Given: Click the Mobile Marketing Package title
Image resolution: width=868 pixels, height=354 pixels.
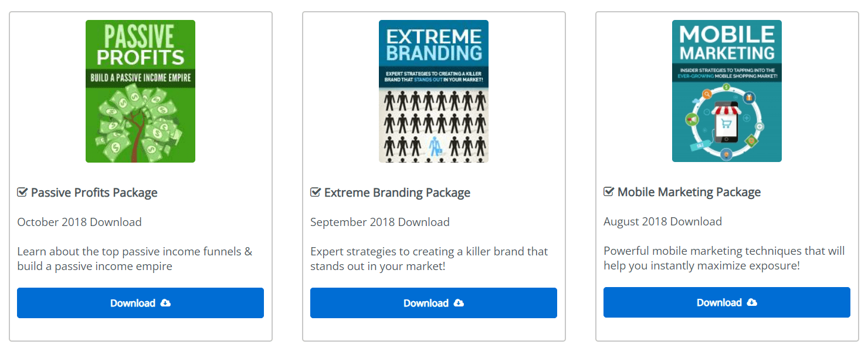Looking at the screenshot, I should click(x=689, y=192).
